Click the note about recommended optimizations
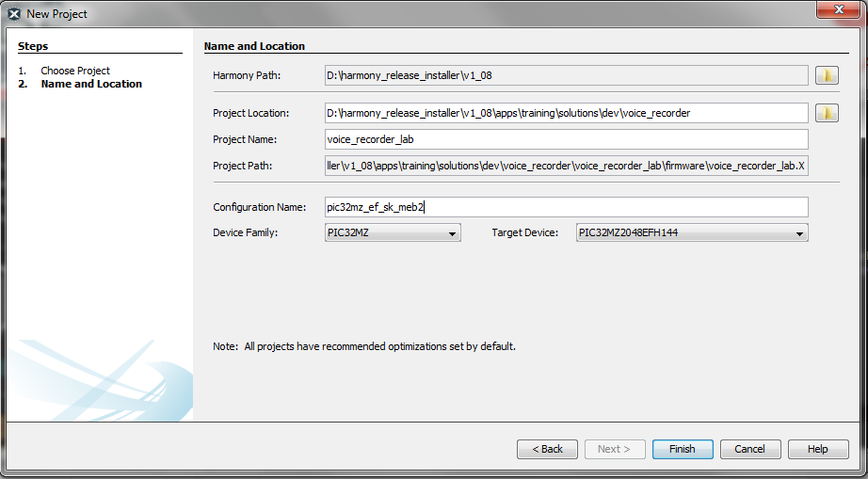 [364, 346]
